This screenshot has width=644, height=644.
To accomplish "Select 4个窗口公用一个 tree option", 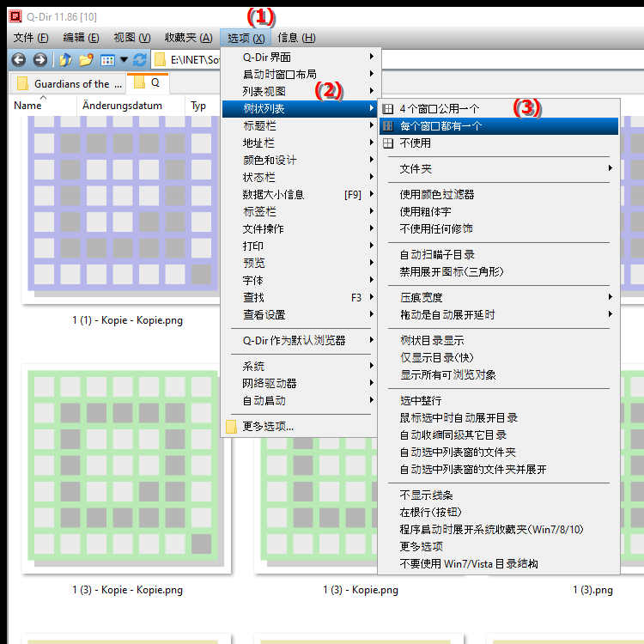I will click(x=440, y=109).
